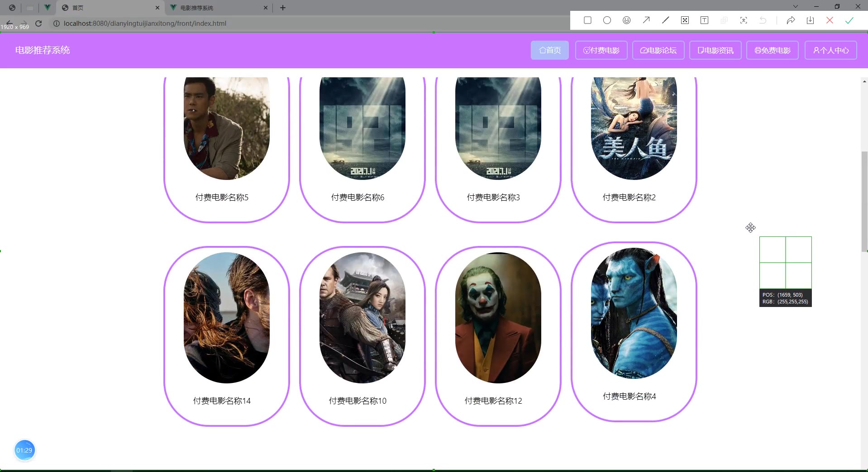Click the 付费电影名称5 title text
Image resolution: width=868 pixels, height=472 pixels.
pyautogui.click(x=222, y=197)
